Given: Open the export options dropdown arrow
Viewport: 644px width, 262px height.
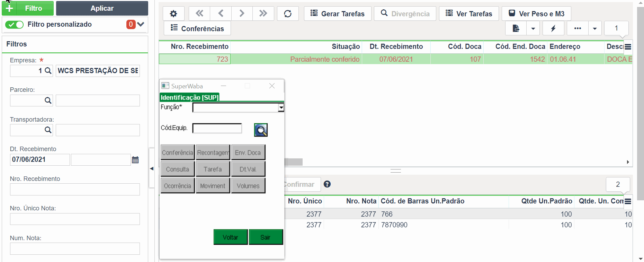Looking at the screenshot, I should tap(533, 28).
